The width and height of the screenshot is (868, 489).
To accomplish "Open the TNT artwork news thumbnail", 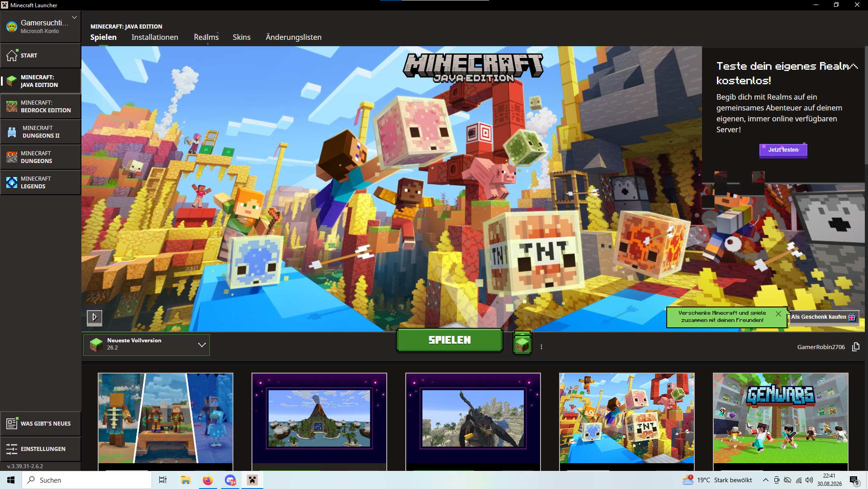I will (627, 418).
